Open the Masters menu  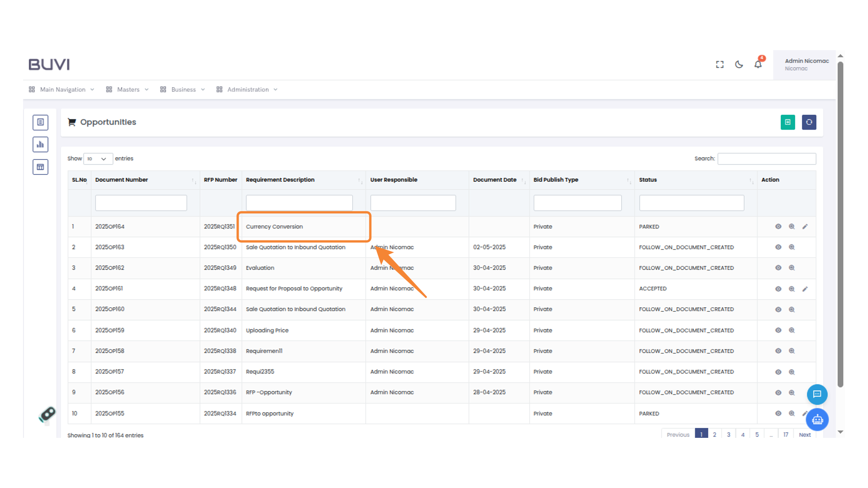pyautogui.click(x=127, y=89)
